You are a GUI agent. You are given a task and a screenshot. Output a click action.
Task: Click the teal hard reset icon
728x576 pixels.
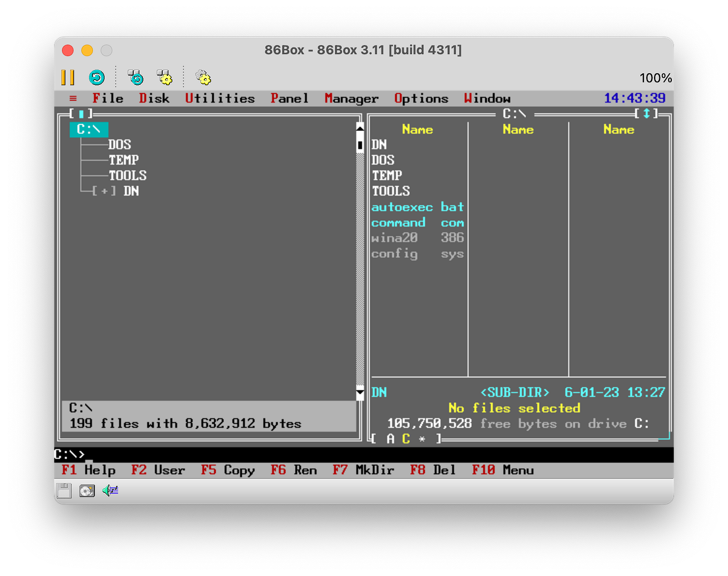click(x=97, y=77)
